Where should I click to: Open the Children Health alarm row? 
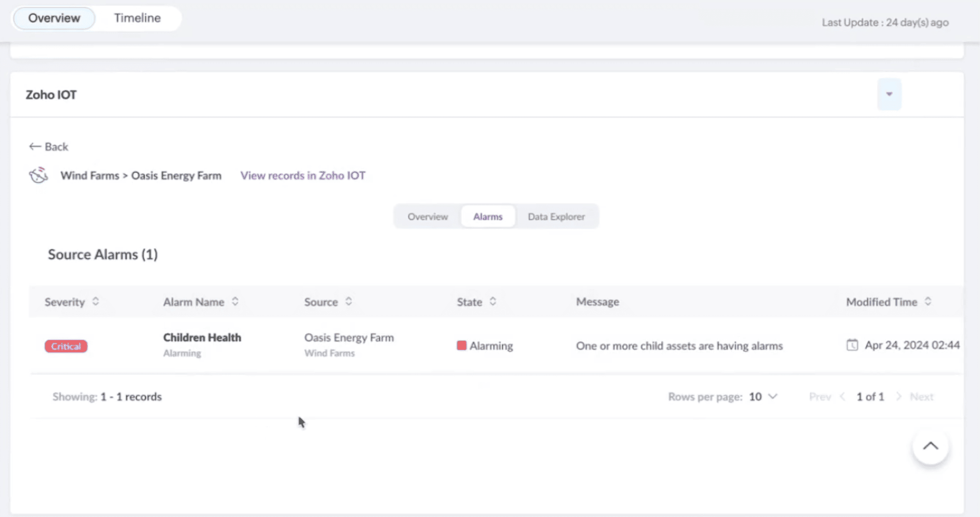(202, 337)
